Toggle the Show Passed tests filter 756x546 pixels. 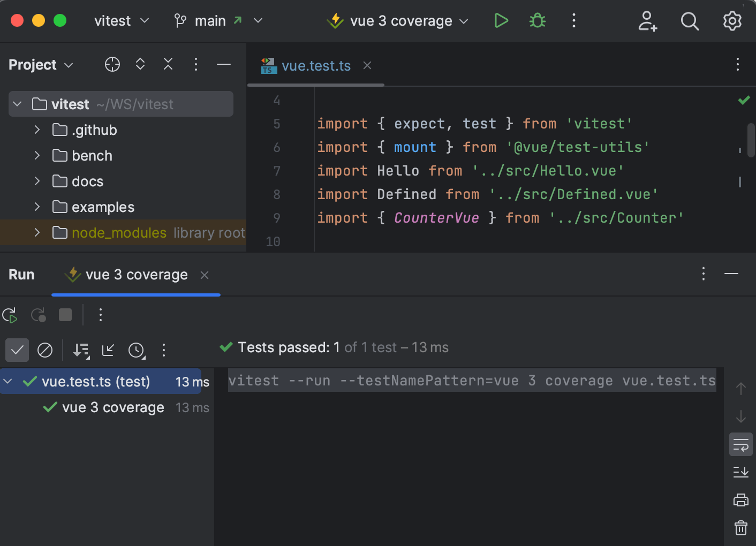pyautogui.click(x=17, y=350)
